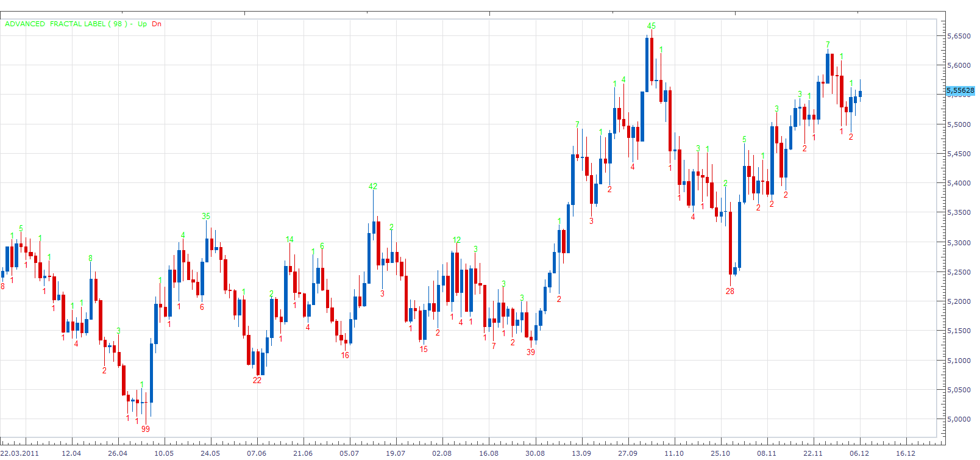Click the 5,3500 price axis label
This screenshot has width=980, height=460.
[x=959, y=213]
